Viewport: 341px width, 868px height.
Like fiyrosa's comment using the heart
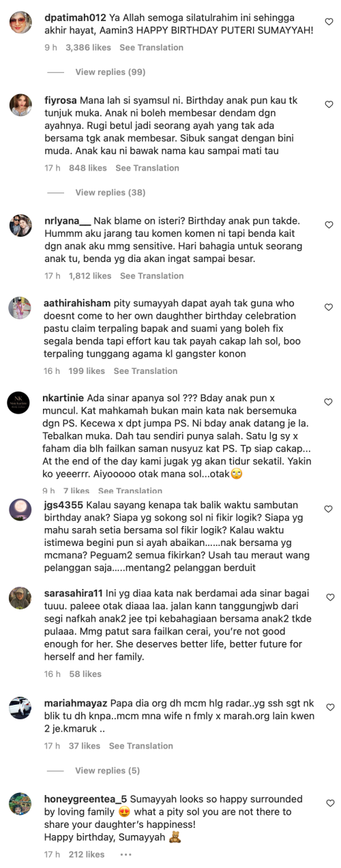pos(329,104)
